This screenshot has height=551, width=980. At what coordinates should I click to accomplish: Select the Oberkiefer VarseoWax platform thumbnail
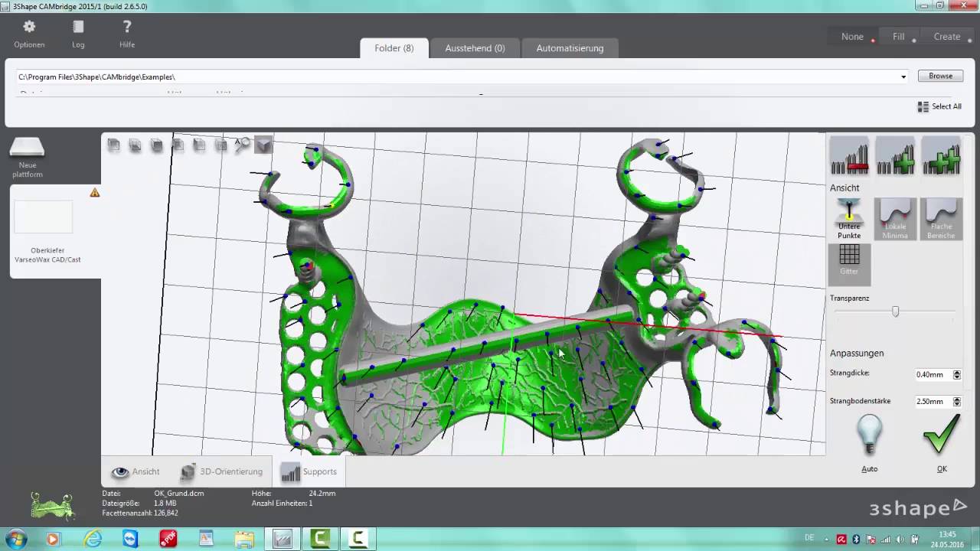point(44,217)
